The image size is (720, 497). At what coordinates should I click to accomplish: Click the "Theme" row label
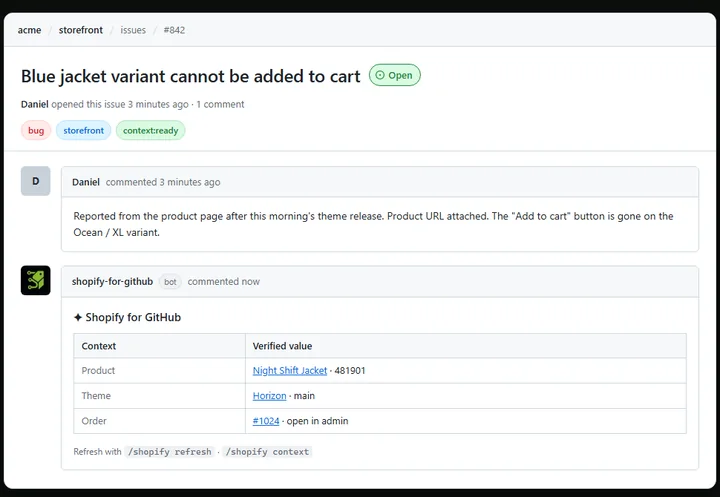(x=96, y=396)
